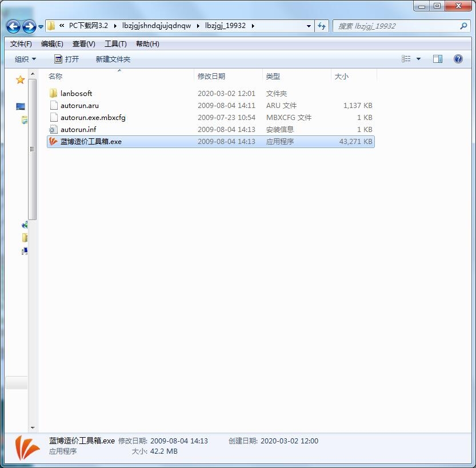Click lbzjgj_19932 breadcrumb segment
476x468 pixels.
click(225, 26)
